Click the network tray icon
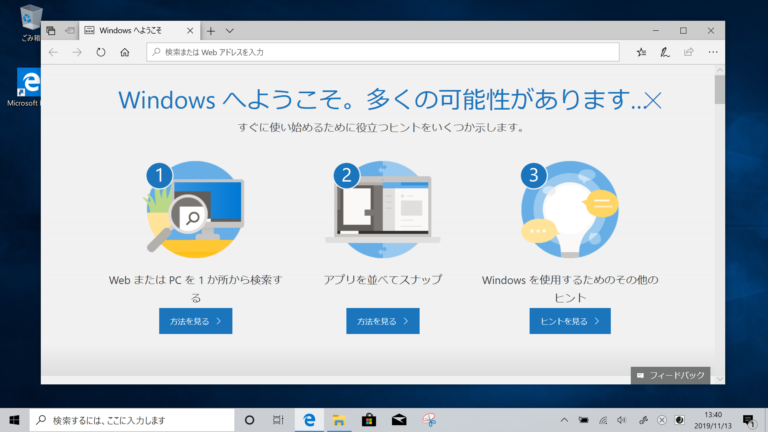 pos(603,420)
